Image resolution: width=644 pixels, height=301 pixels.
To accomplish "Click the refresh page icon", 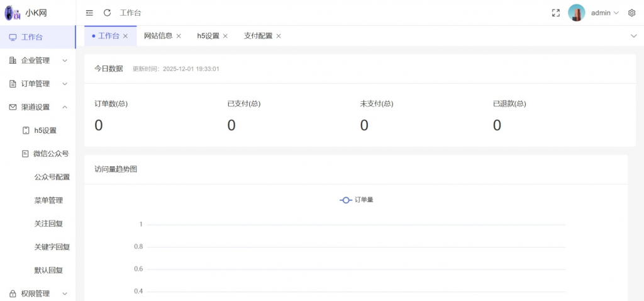I will pos(107,13).
